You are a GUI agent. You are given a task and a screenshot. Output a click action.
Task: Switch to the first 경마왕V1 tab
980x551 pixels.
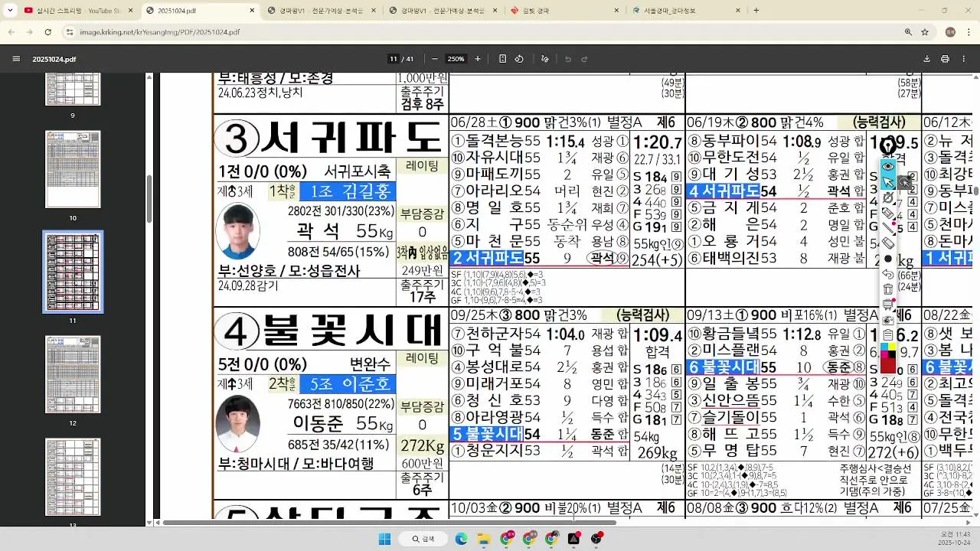point(322,11)
